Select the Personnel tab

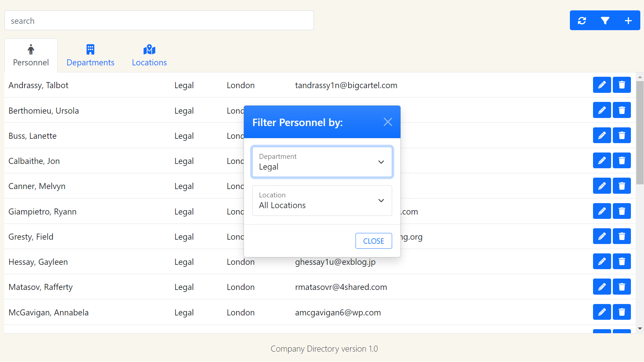point(31,56)
